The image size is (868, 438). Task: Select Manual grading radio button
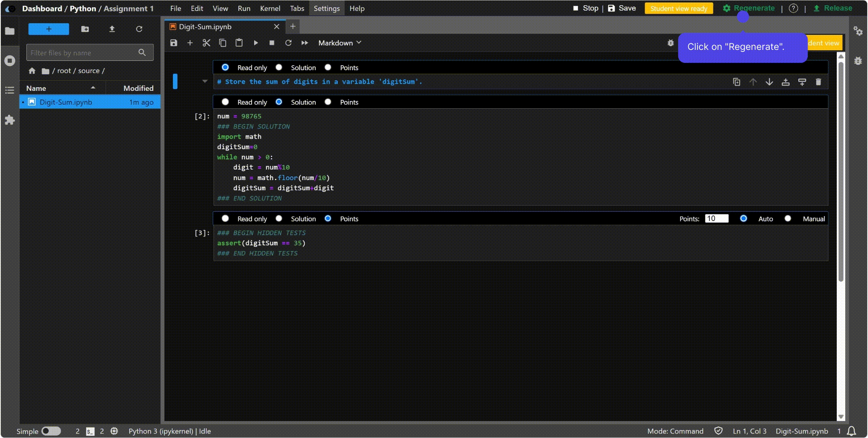click(788, 219)
